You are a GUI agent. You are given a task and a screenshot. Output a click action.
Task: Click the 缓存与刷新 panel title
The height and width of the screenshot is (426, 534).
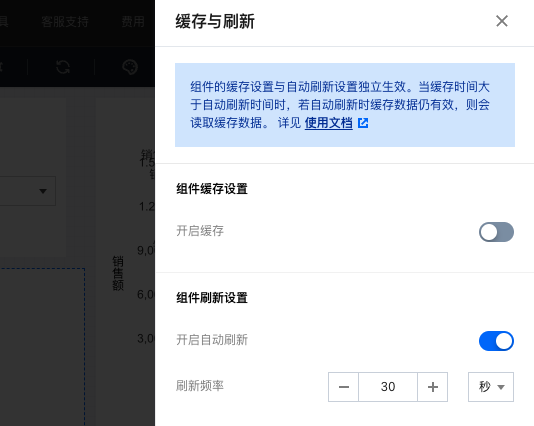click(215, 21)
